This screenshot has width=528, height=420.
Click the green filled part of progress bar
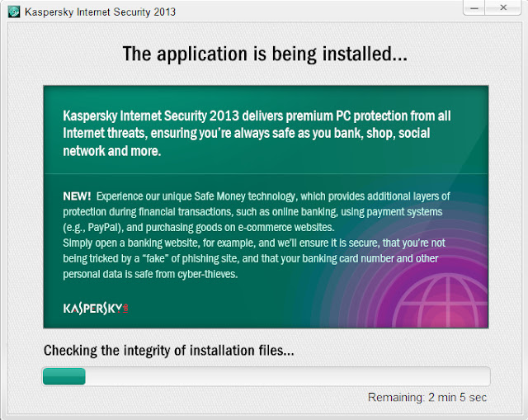[64, 376]
